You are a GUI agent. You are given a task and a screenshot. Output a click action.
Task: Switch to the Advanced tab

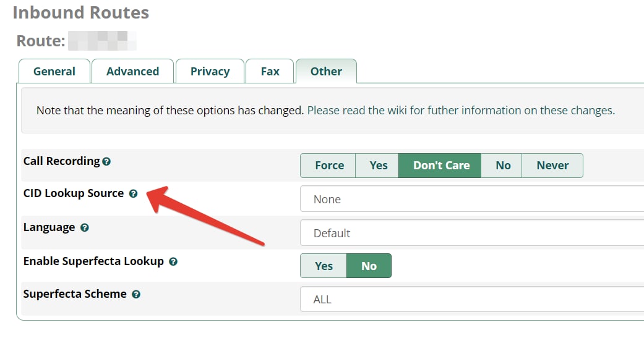tap(132, 72)
